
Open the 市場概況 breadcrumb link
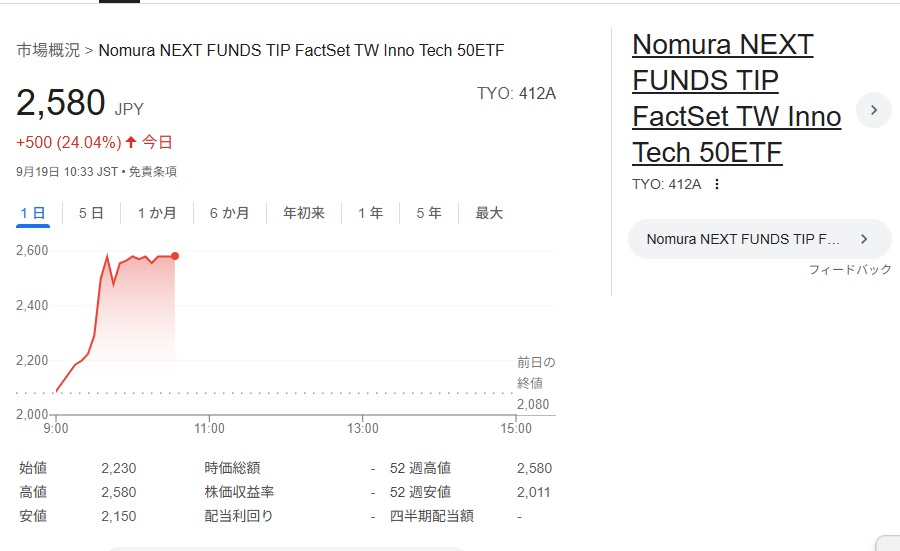pyautogui.click(x=48, y=51)
